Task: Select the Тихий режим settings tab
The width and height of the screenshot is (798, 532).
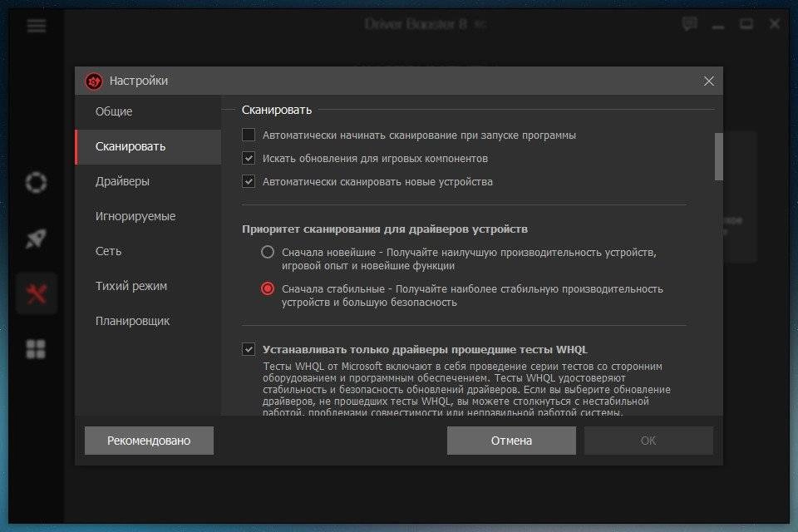Action: (148, 286)
